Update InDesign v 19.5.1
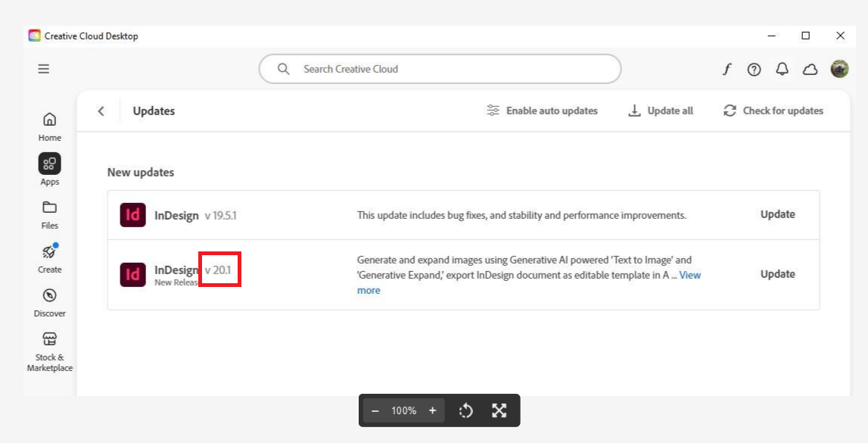The height and width of the screenshot is (443, 868). pos(777,214)
